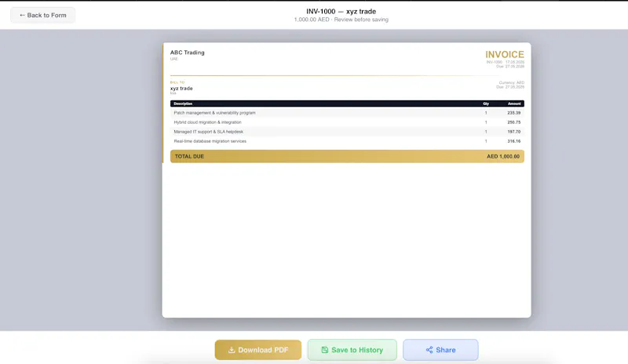
Task: Click the '1,000.00 AED · Review before saving' subtitle
Action: click(341, 20)
